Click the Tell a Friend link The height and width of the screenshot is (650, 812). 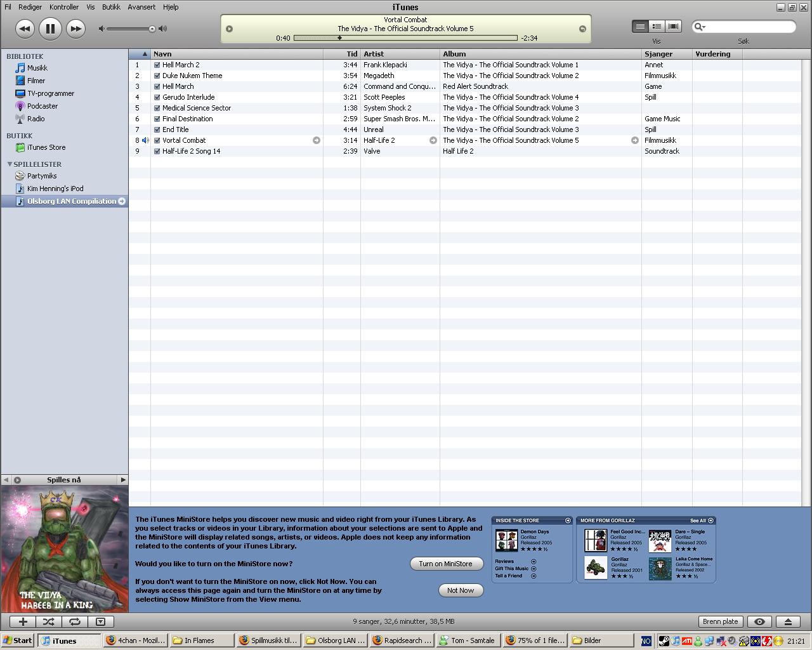(516, 576)
